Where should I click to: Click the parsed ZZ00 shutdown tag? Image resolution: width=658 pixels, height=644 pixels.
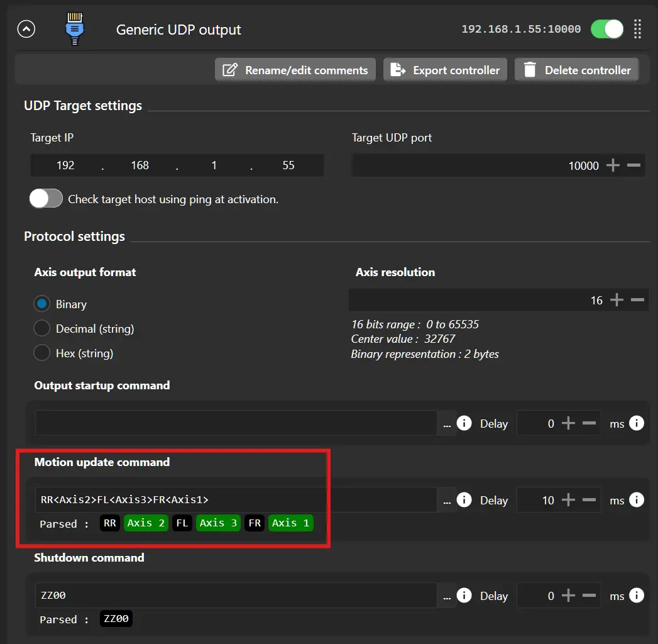point(116,619)
